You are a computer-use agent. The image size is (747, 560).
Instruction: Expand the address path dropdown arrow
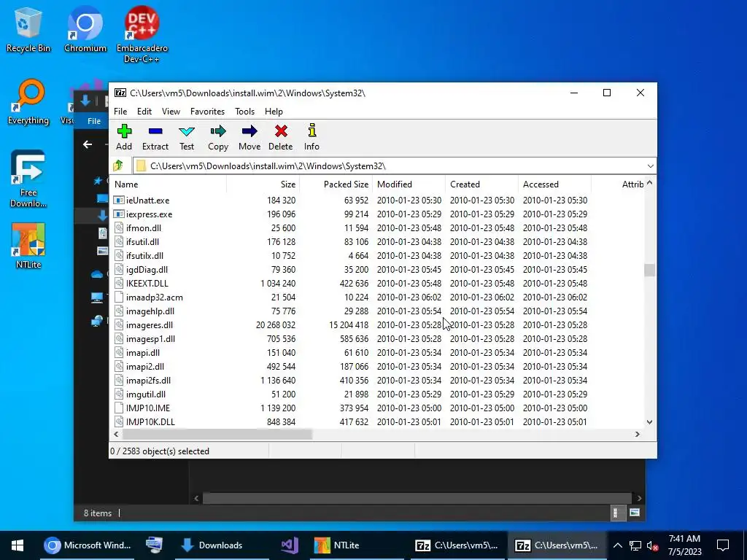(650, 166)
